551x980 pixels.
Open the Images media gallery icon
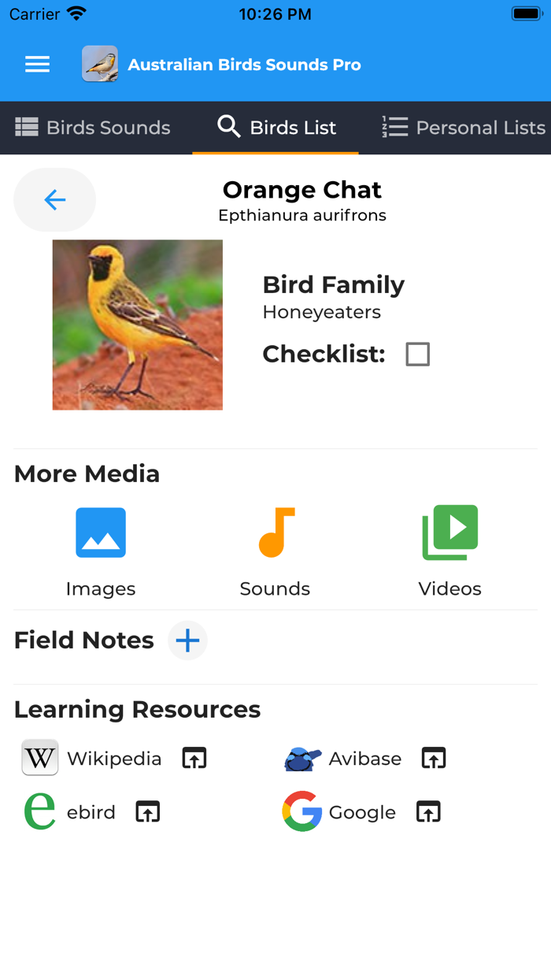101,533
